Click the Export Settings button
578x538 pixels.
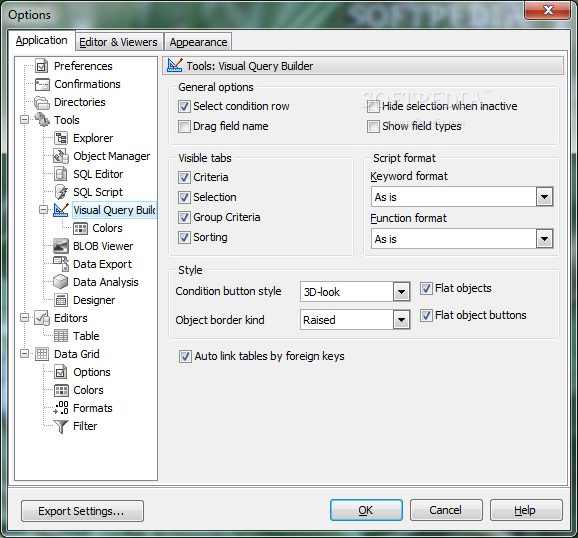(x=82, y=511)
